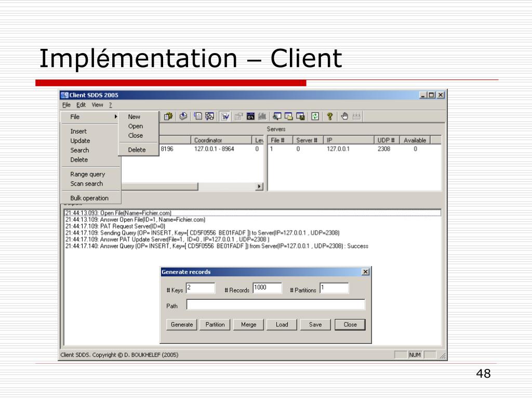Select the 'Open File(Name=Fichier.com)' log line
Screen dimensions: 532x399
point(253,213)
